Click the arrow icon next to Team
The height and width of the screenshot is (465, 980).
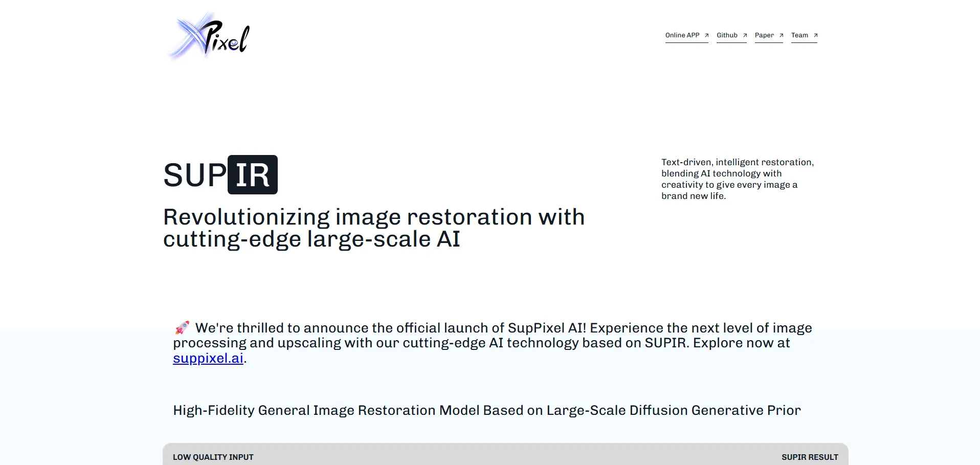point(815,35)
